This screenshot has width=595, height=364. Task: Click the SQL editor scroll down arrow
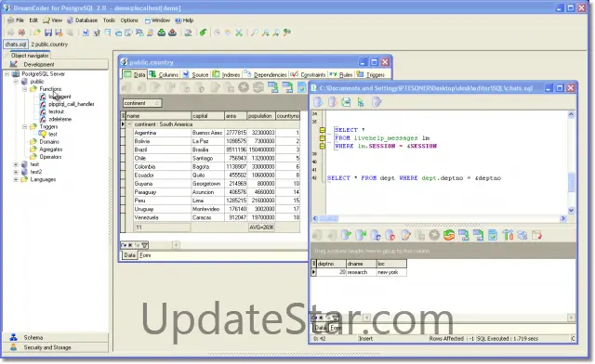point(571,211)
